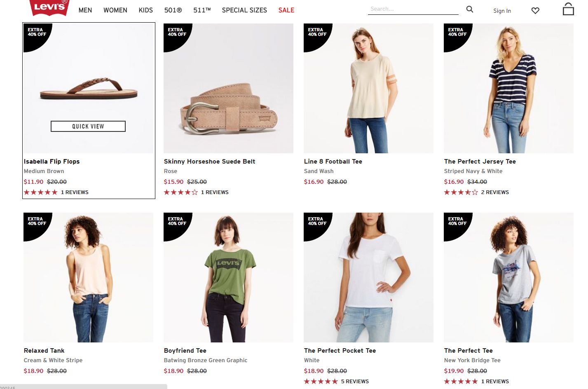Open the Line 8 Football Tee link

pos(333,162)
